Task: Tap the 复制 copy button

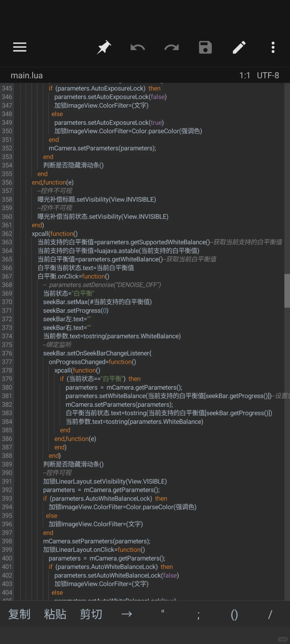Action: click(19, 614)
